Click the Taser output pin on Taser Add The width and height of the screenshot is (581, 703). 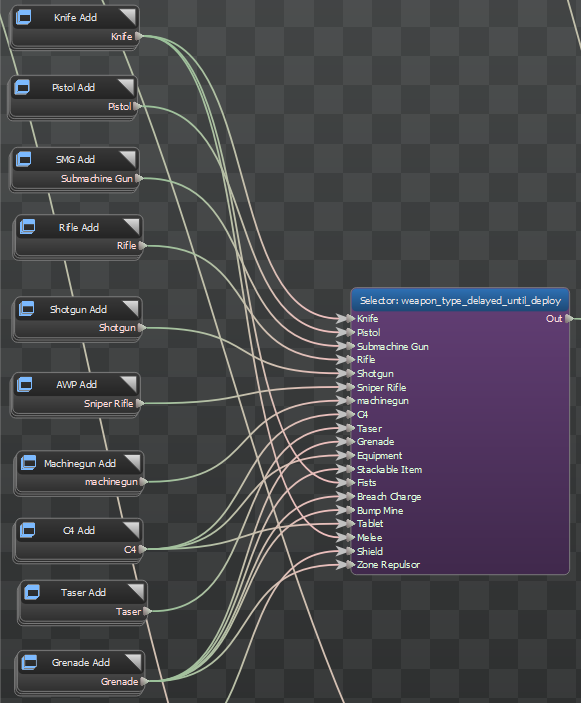(147, 611)
